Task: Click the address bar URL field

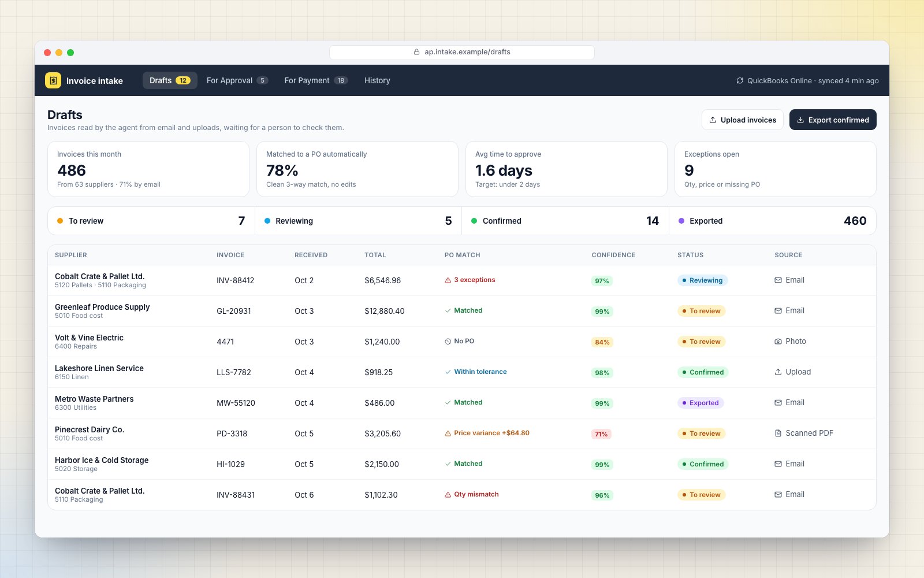Action: (x=462, y=52)
